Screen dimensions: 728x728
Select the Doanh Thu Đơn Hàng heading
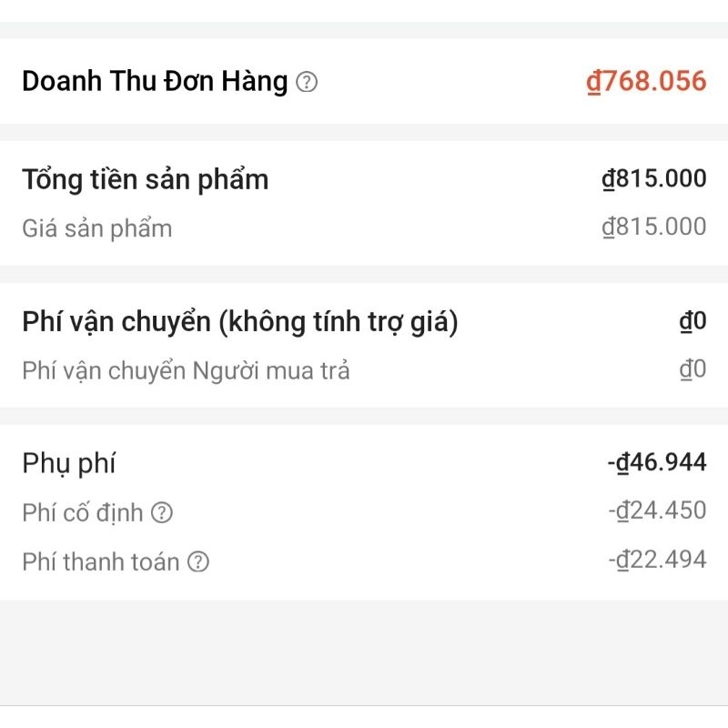tap(155, 81)
